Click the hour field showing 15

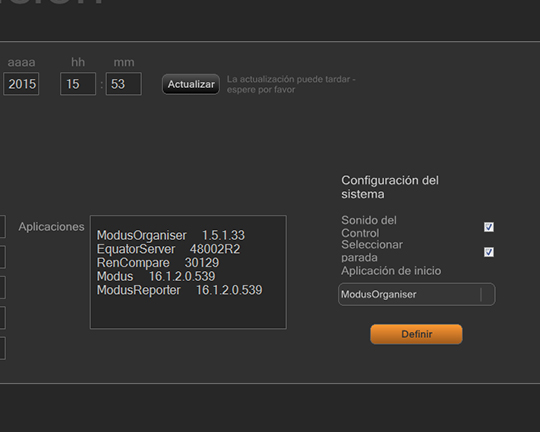(78, 84)
